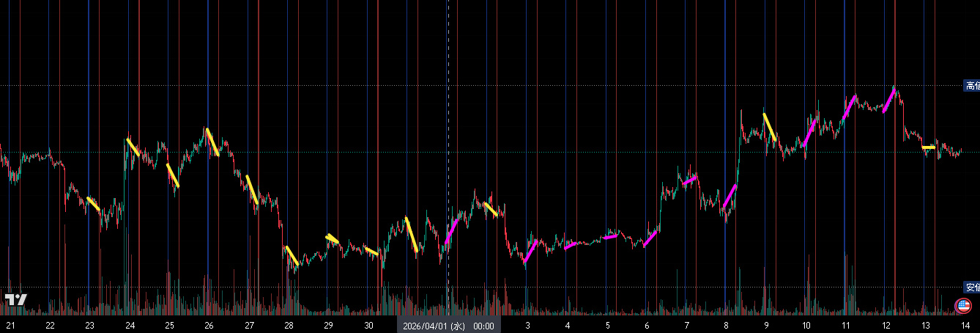Screen dimensions: 980x333
Task: Click date label 29 on the time axis
Action: pos(328,326)
